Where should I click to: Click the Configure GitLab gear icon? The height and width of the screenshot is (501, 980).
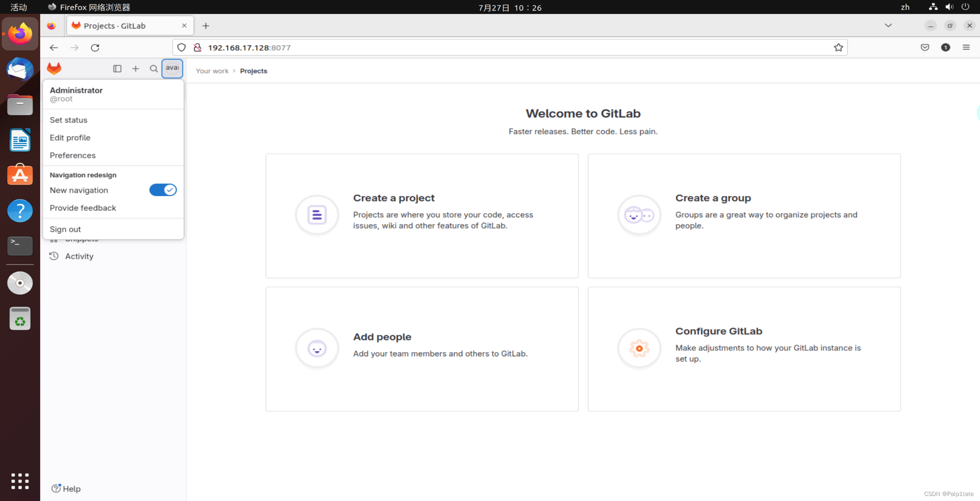(639, 348)
